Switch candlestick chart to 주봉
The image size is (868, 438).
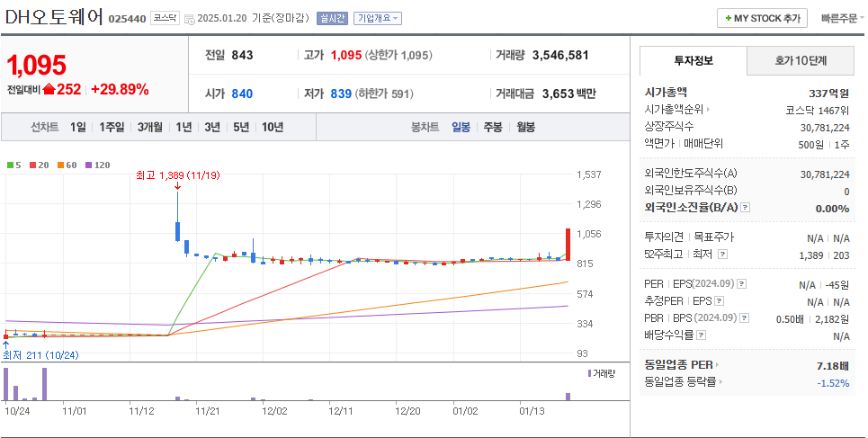493,127
